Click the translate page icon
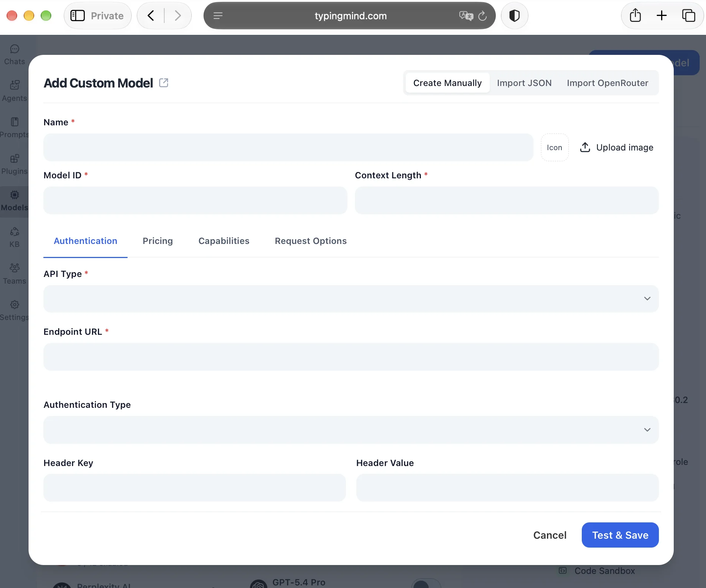This screenshot has height=588, width=706. click(466, 16)
